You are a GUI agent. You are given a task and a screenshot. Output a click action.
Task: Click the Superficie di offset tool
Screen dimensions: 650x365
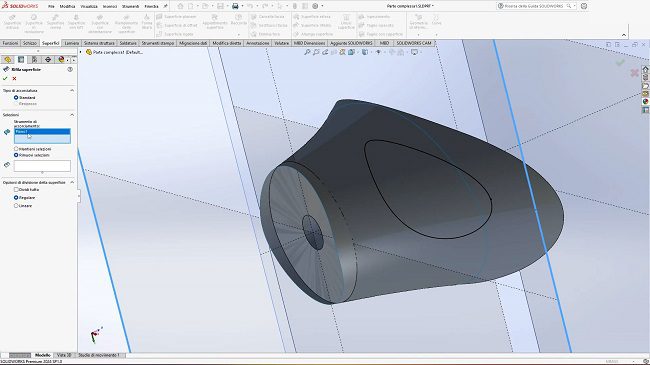point(177,25)
